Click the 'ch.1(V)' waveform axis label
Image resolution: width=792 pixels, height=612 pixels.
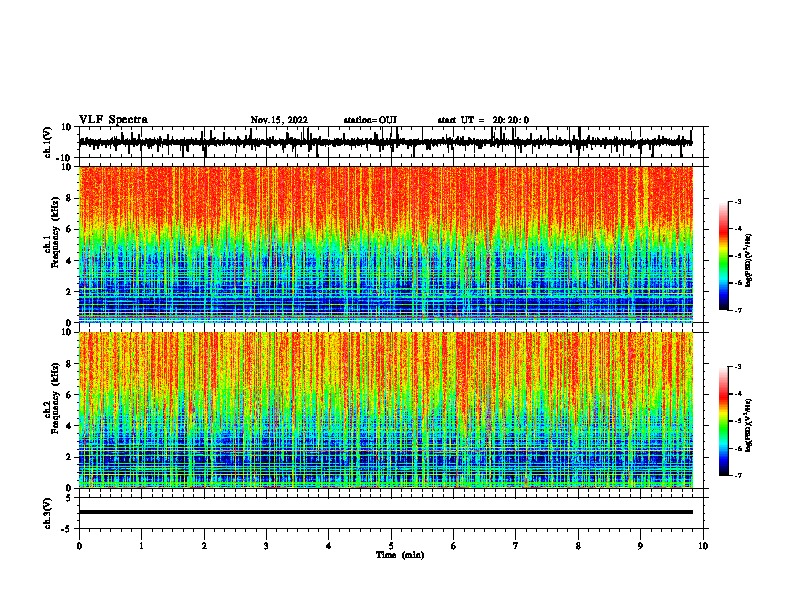click(x=48, y=142)
